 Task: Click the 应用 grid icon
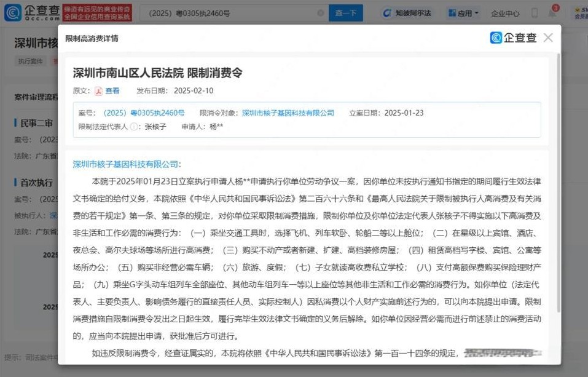tap(452, 13)
